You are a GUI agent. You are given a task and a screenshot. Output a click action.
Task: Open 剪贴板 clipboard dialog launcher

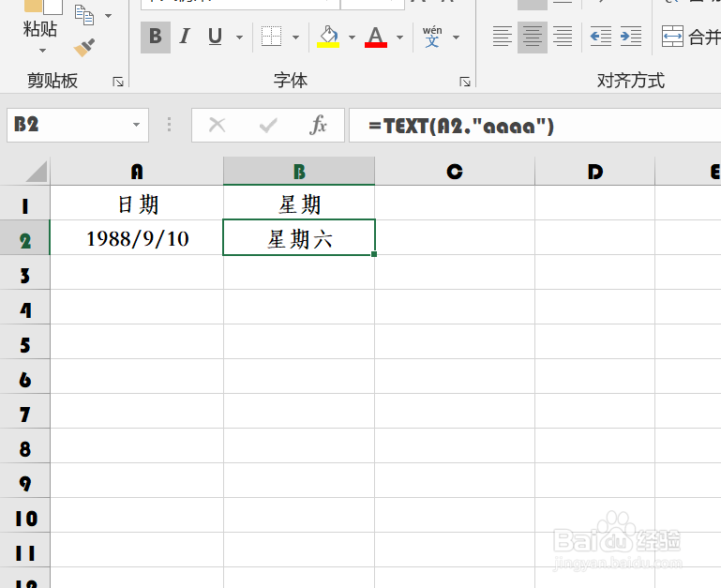click(118, 82)
